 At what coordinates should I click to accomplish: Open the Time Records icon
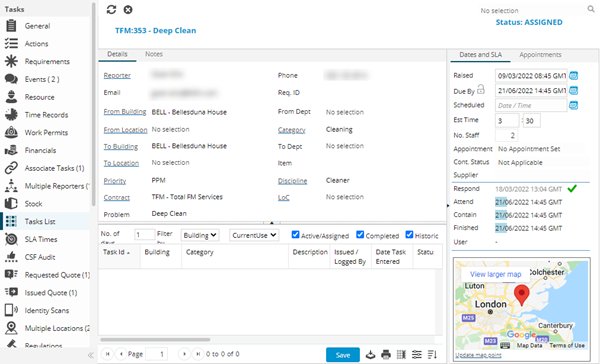11,114
